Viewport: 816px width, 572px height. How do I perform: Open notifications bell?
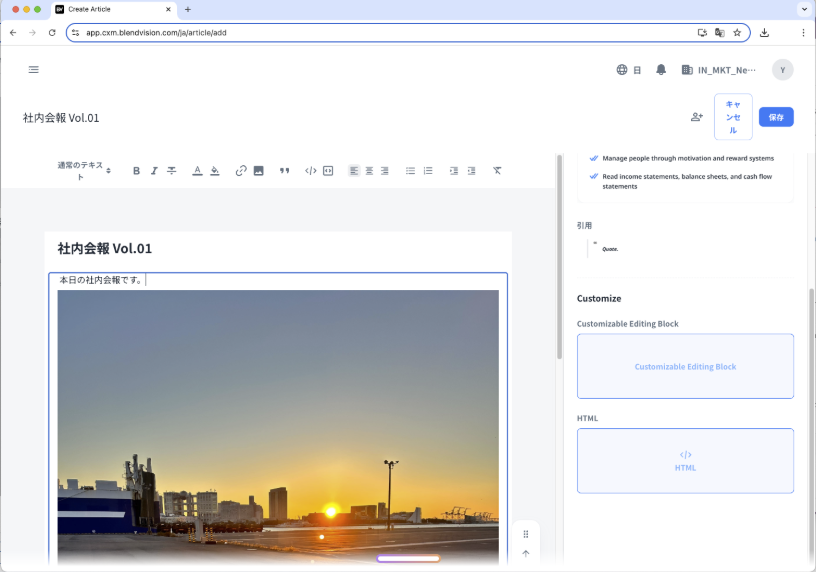661,70
